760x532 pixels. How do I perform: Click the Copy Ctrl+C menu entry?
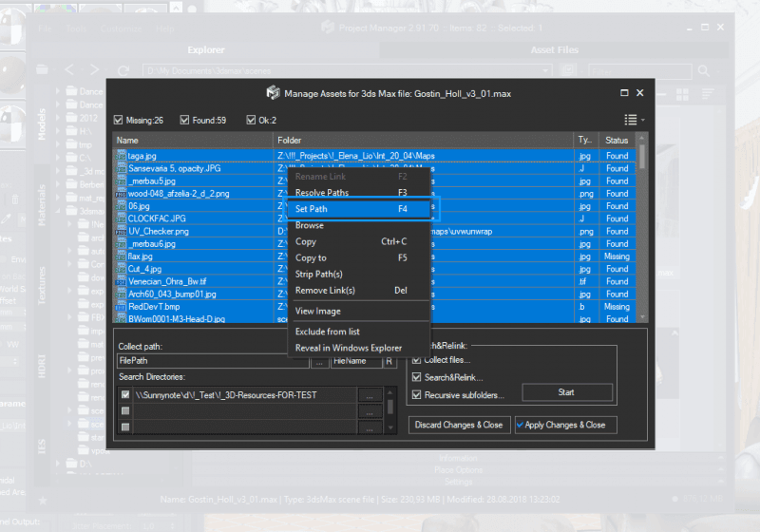(359, 241)
